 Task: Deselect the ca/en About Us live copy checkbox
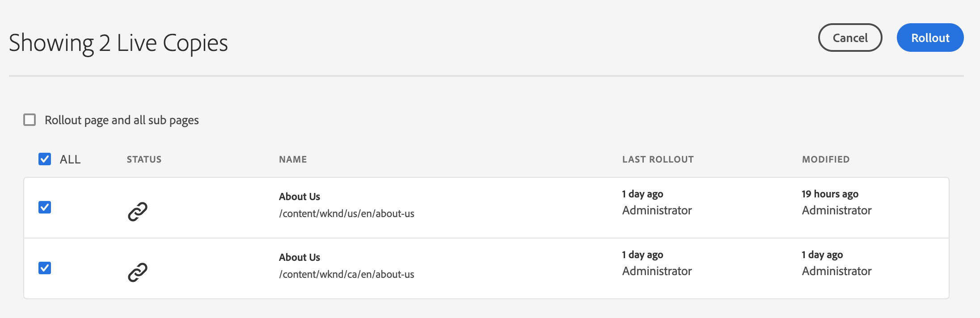click(45, 268)
